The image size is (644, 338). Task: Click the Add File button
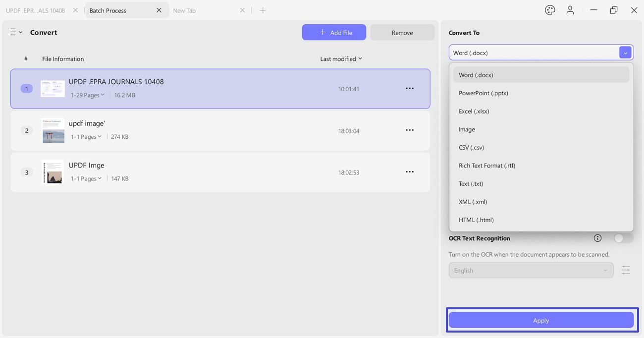[334, 33]
